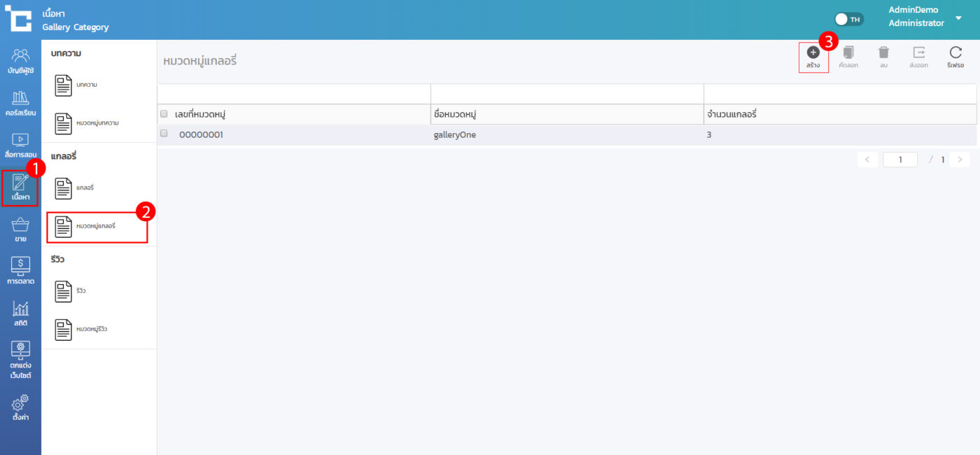Select checkbox for row 00000001

point(164,134)
